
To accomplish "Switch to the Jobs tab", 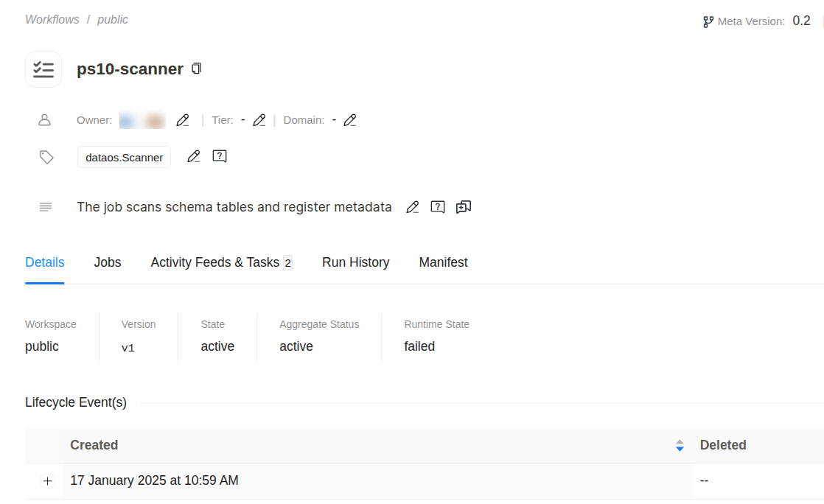I will (x=108, y=262).
